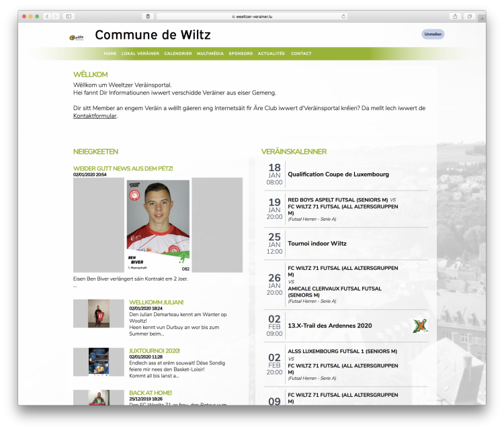Show all tabs overview icon
The height and width of the screenshot is (431, 504).
click(470, 16)
